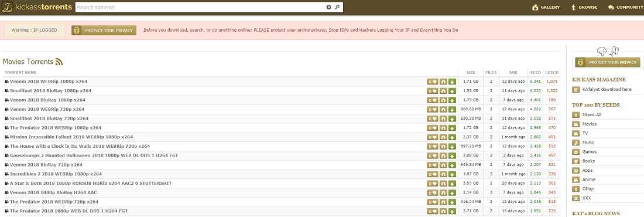The image size is (644, 217).
Task: Open Top 100 Apps list
Action: (587, 171)
